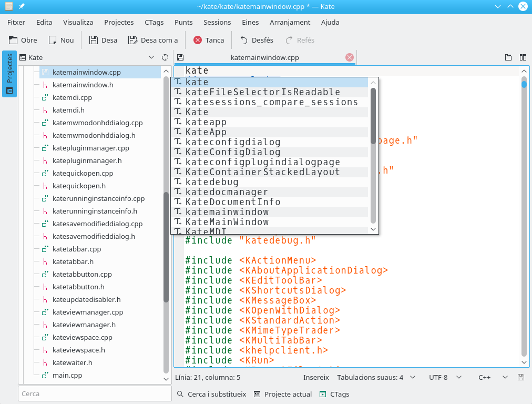Close the katemainwindow.cpp tab via red X

click(x=350, y=57)
